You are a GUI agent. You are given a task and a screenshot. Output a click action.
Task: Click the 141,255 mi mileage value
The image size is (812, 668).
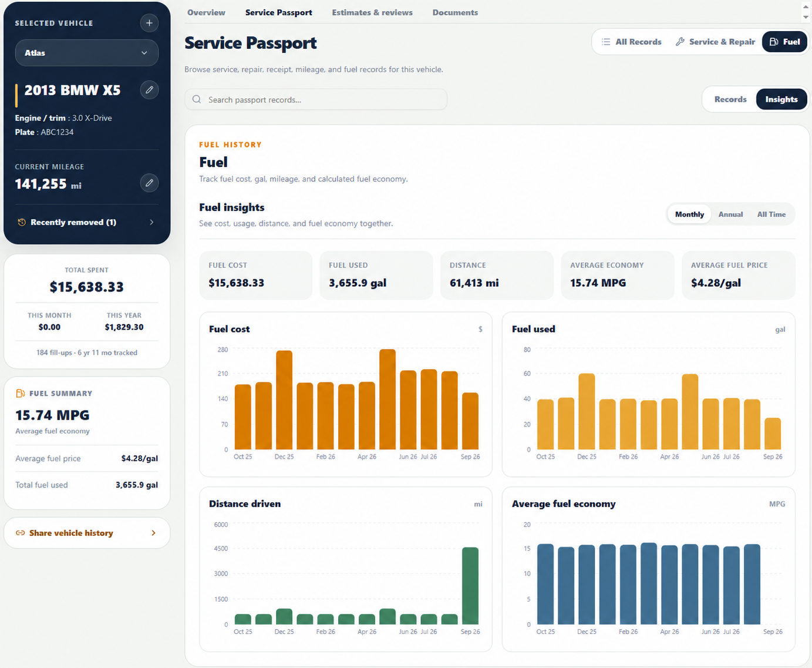48,184
